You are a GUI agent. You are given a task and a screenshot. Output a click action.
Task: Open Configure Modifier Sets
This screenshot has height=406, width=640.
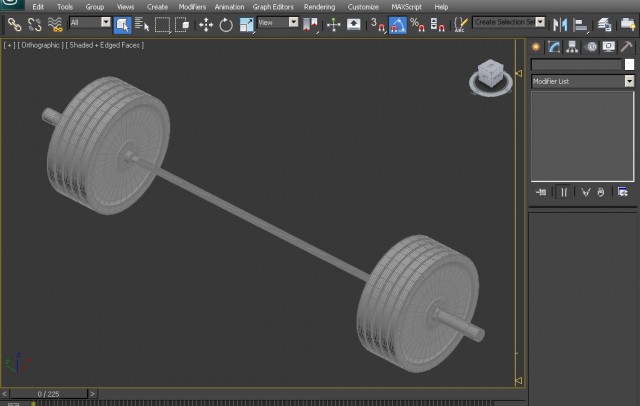coord(622,192)
